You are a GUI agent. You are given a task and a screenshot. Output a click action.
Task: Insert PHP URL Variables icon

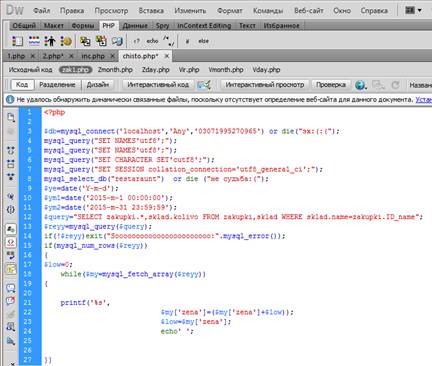pyautogui.click(x=34, y=41)
